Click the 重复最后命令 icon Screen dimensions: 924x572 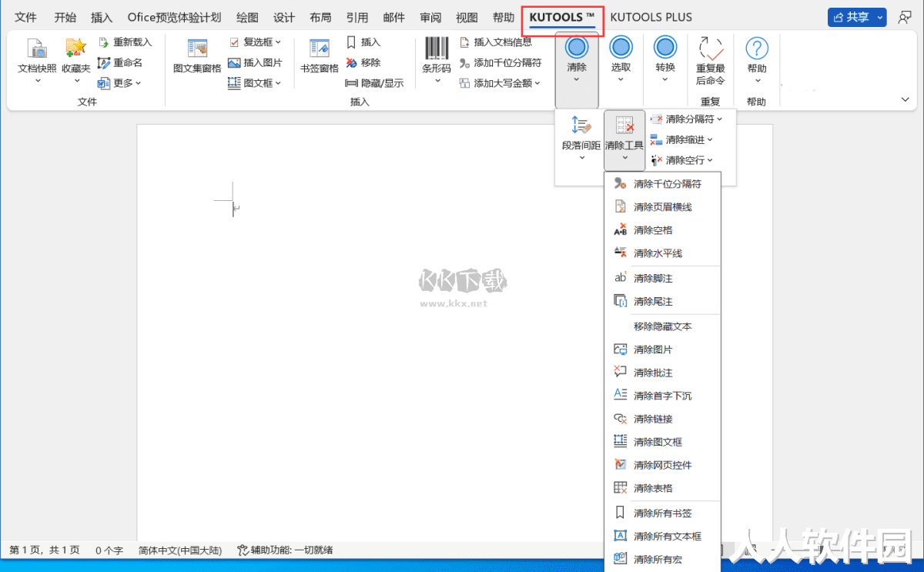[x=711, y=49]
